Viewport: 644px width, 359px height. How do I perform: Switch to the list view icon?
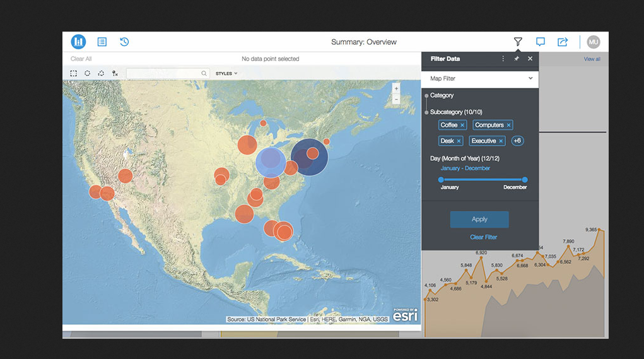point(102,42)
